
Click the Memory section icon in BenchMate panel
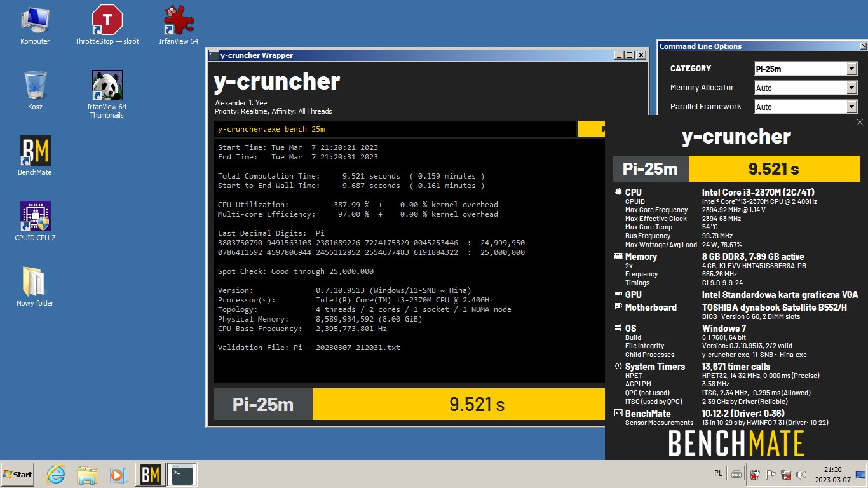pos(618,256)
